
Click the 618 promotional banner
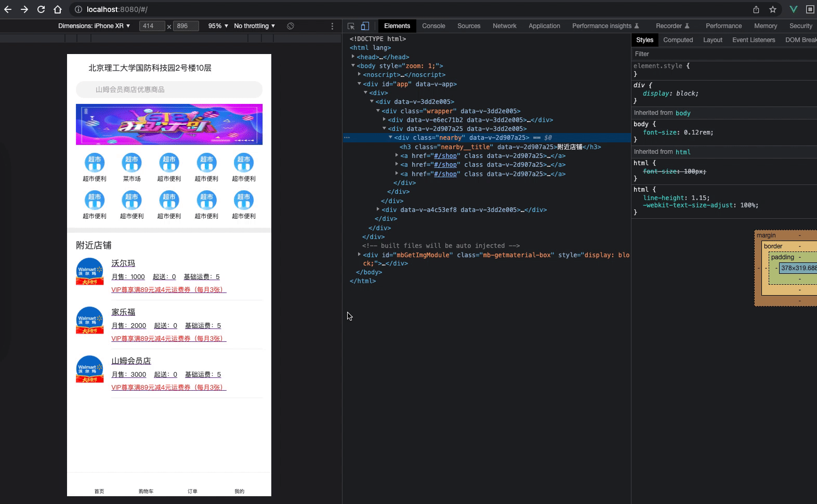point(169,124)
